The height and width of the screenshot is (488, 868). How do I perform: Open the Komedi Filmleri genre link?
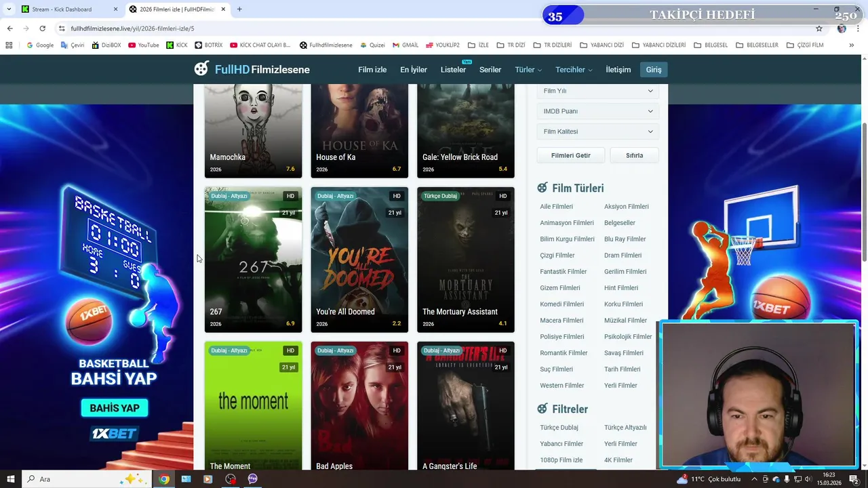pos(561,304)
